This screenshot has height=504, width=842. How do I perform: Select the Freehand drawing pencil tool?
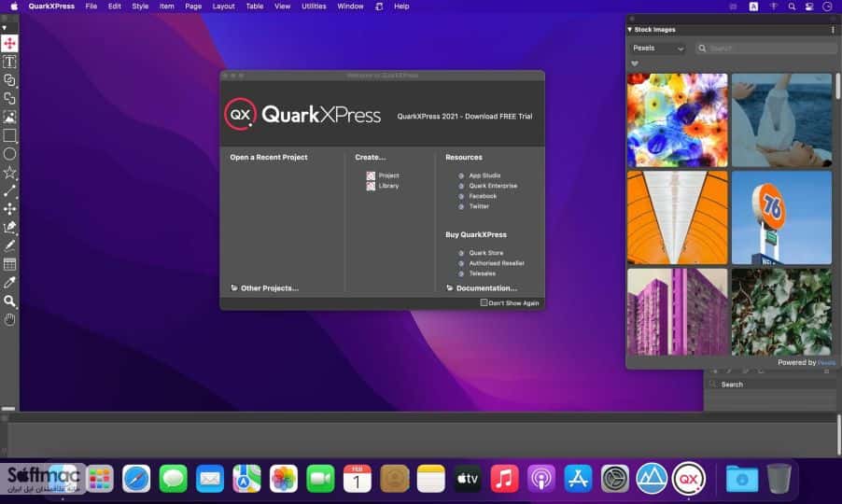click(9, 245)
